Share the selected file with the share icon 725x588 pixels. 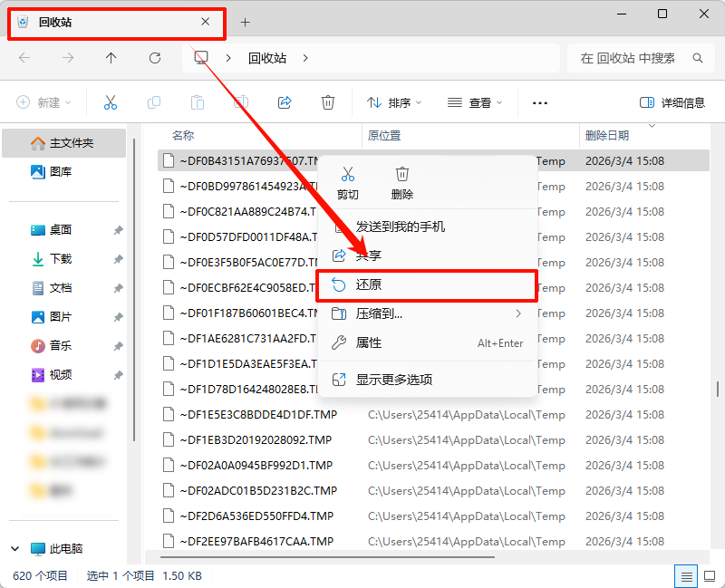[x=285, y=102]
